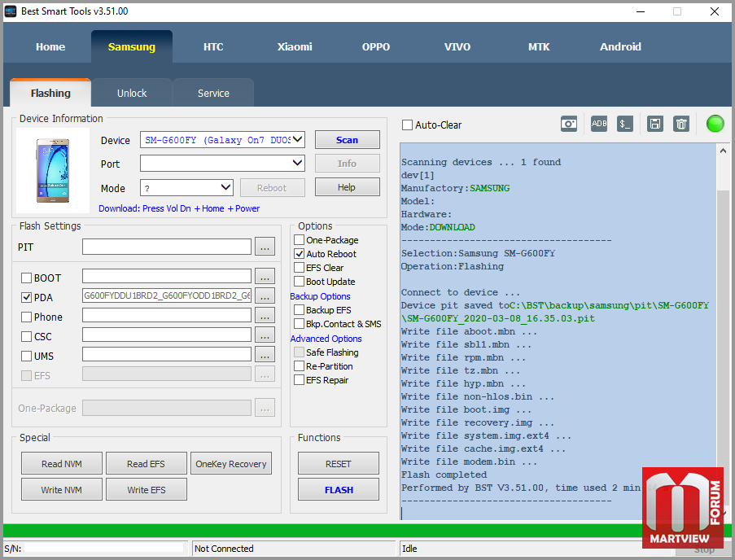This screenshot has width=735, height=560.
Task: Enable the One-Package option
Action: point(299,240)
